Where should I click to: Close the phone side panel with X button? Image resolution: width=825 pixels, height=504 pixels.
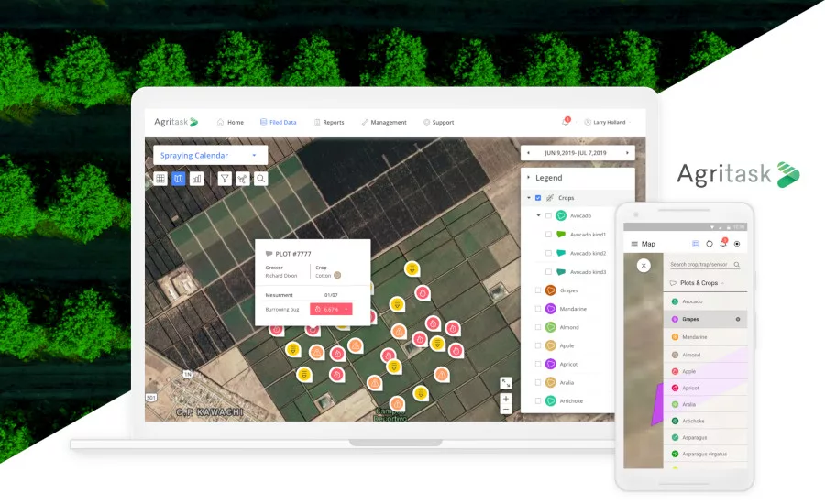point(643,266)
